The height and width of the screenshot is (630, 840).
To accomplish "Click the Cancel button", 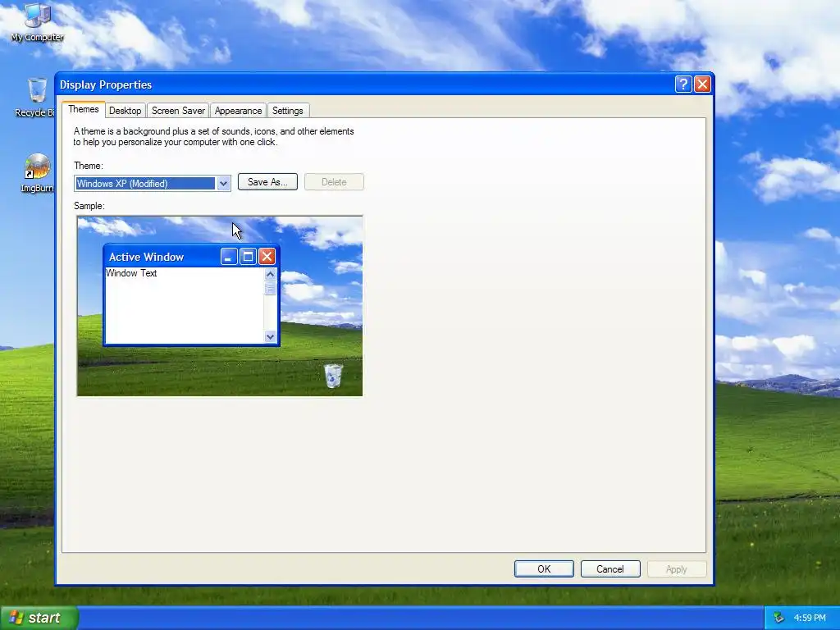I will [x=610, y=569].
